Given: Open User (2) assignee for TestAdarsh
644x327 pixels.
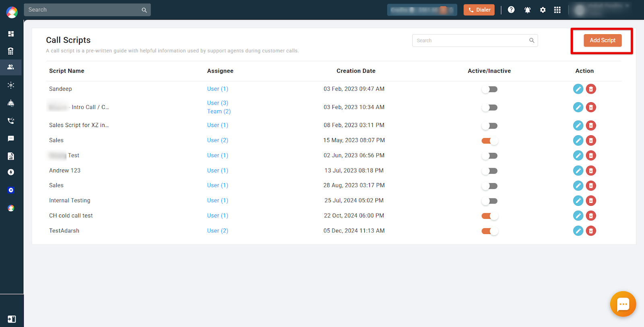Looking at the screenshot, I should click(x=217, y=231).
